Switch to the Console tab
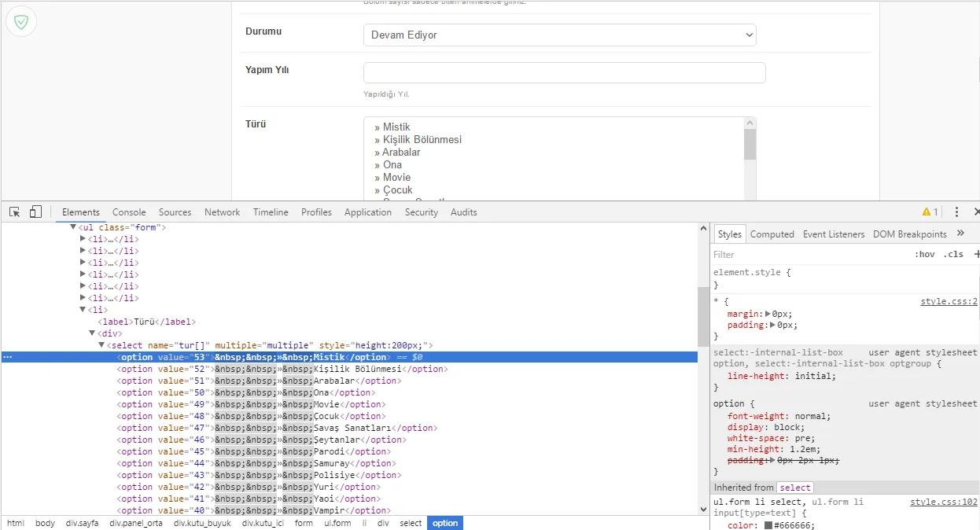 129,212
